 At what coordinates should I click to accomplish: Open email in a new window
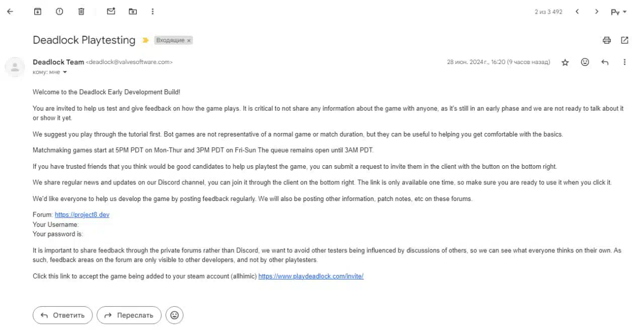coord(624,40)
